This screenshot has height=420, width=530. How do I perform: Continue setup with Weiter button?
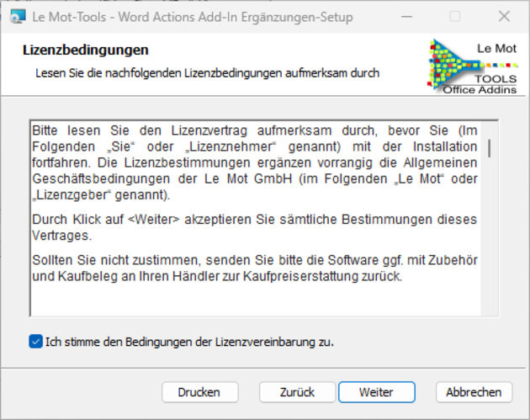pyautogui.click(x=377, y=392)
